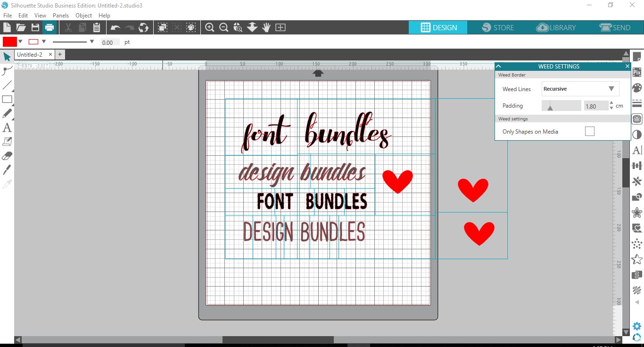Open the fill color dropdown arrow
Viewport: 644px width, 347px height.
click(x=20, y=42)
